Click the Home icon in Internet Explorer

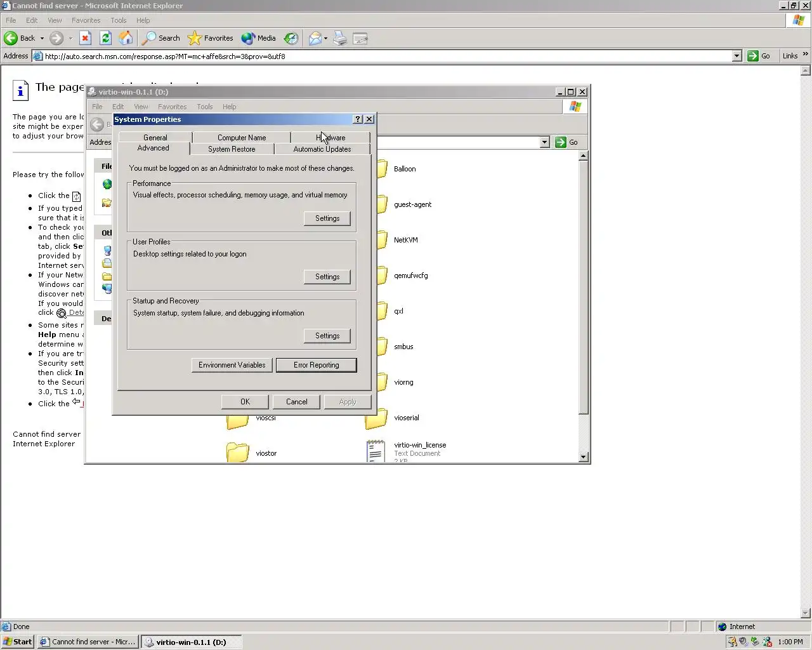tap(126, 38)
